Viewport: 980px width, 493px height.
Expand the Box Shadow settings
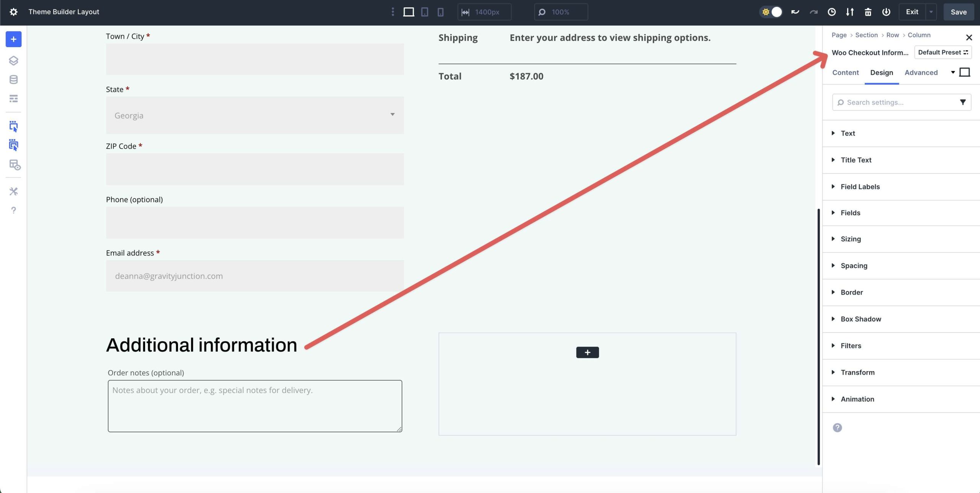pyautogui.click(x=861, y=319)
